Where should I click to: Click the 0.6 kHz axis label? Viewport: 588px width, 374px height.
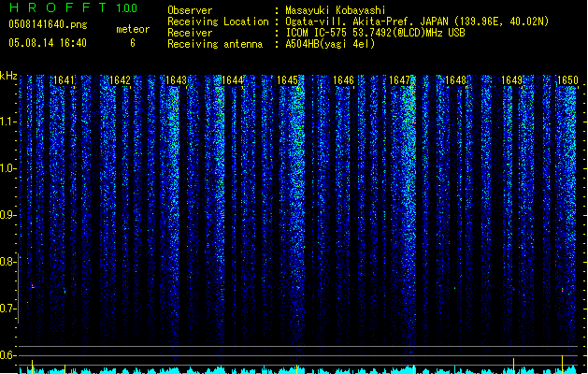8,355
